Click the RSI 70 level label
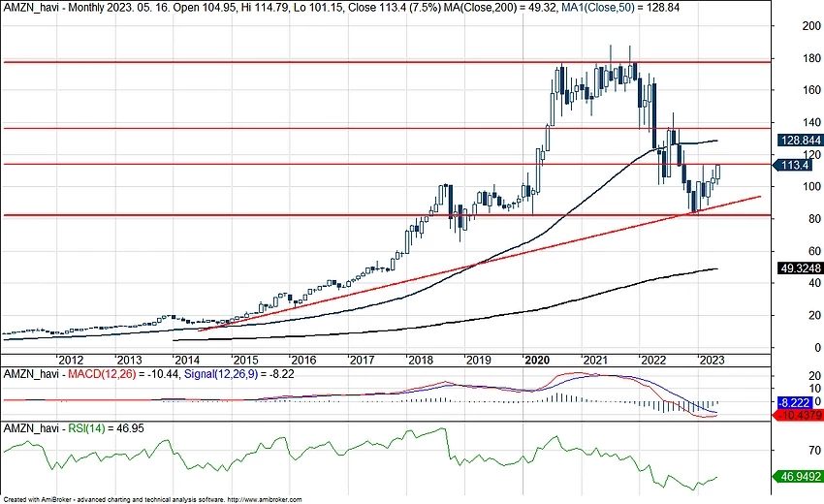824x504 pixels. (814, 451)
